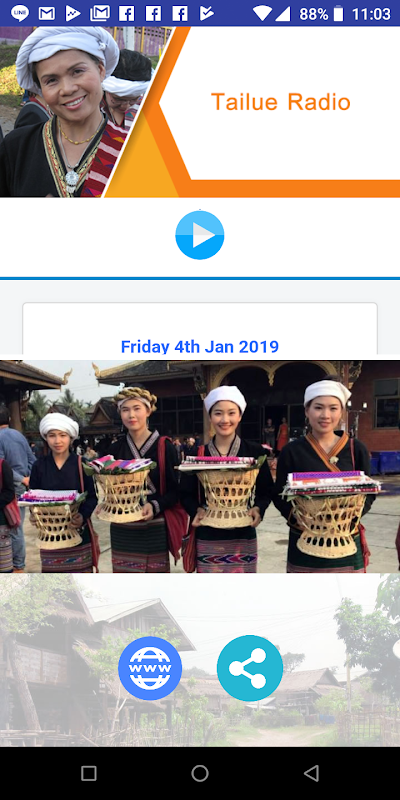Tap the first Gmail notification icon
This screenshot has width=400, height=800.
click(x=46, y=13)
